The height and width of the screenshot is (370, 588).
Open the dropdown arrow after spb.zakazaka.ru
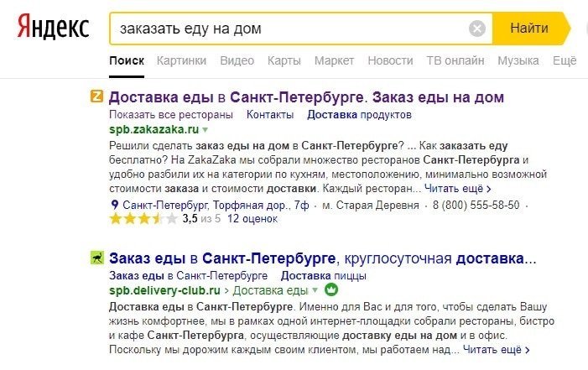coord(206,130)
